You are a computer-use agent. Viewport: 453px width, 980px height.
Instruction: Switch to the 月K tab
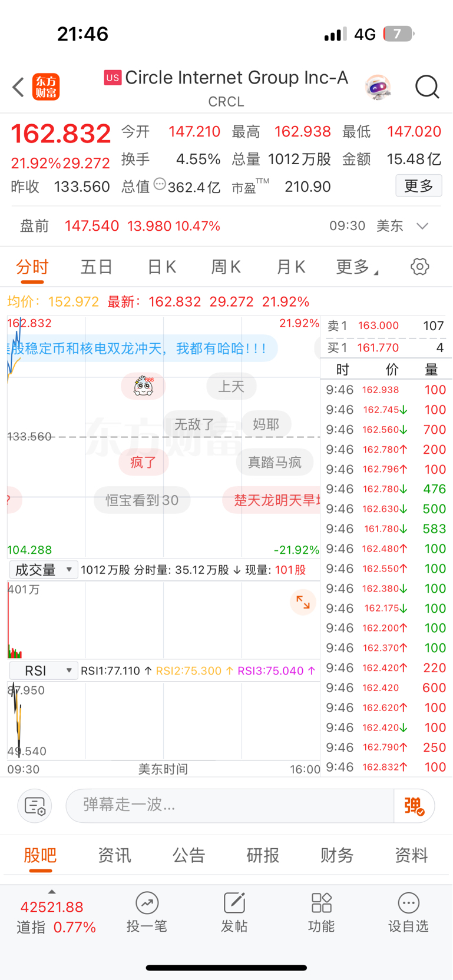[290, 267]
